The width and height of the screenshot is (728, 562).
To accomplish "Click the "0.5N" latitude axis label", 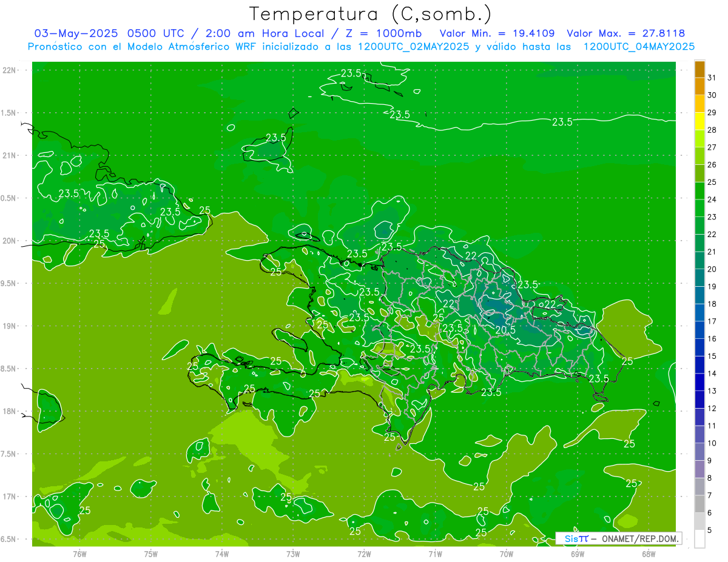I will click(x=9, y=198).
